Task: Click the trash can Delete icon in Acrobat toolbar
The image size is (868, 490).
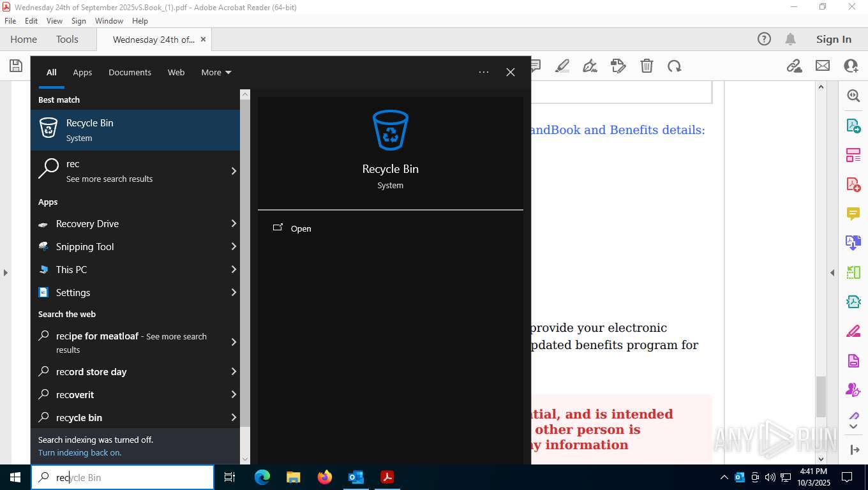Action: [x=647, y=66]
